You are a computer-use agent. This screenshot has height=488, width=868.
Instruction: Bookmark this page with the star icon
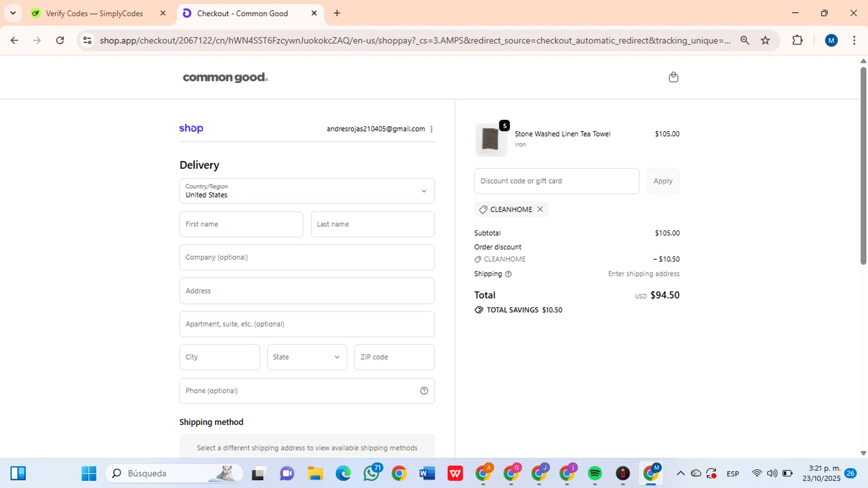(x=766, y=41)
